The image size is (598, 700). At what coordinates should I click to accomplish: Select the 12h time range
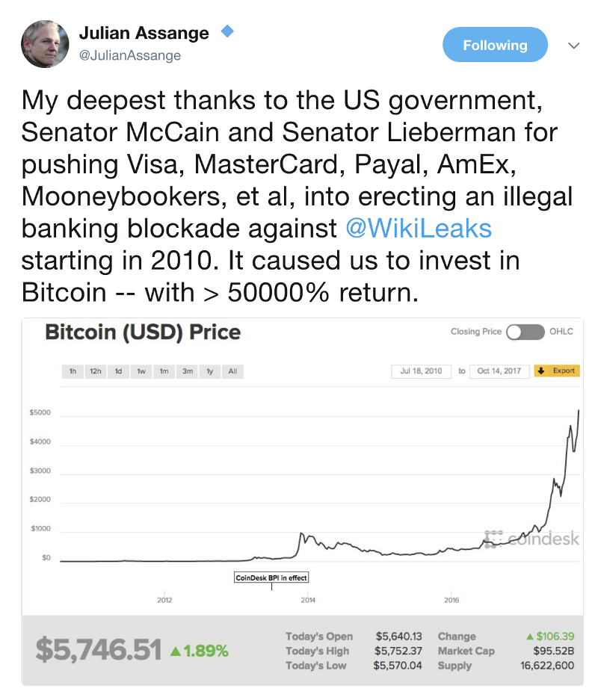(95, 371)
